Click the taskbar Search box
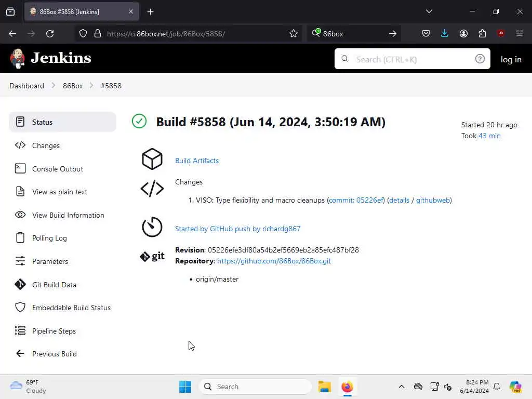532x399 pixels. (x=255, y=387)
